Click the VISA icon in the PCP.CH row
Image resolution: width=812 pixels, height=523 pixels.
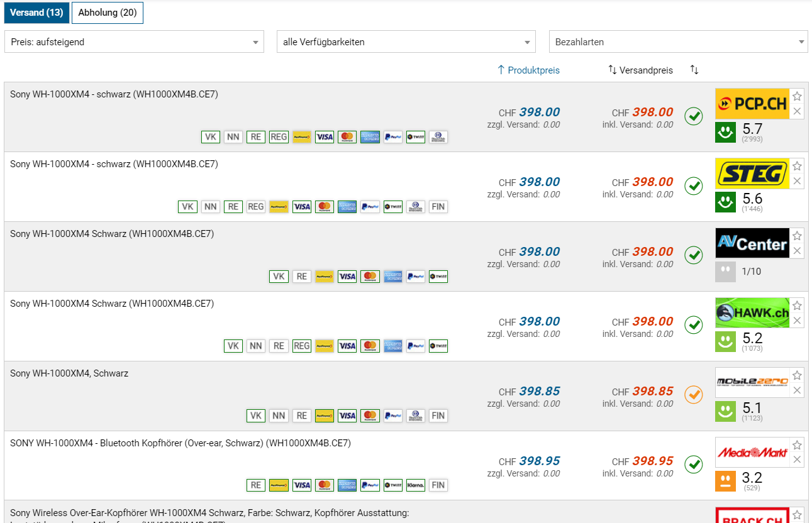pos(325,137)
